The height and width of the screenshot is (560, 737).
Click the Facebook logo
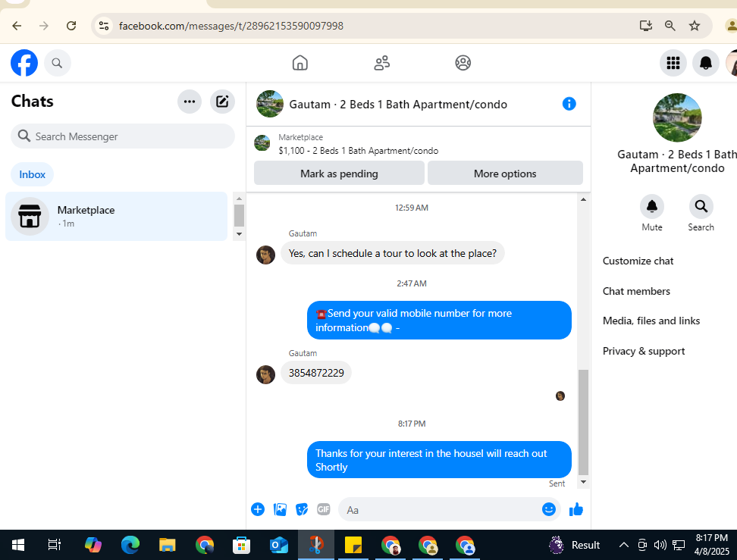click(x=24, y=62)
